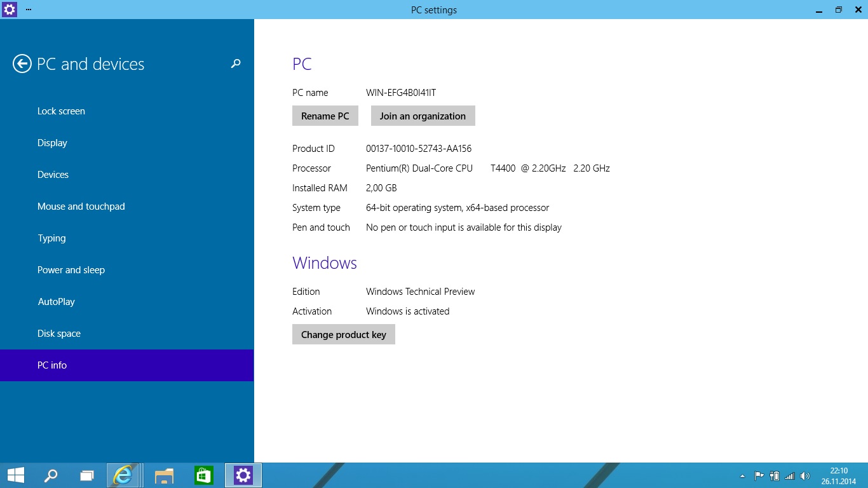Screen dimensions: 868x488
Task: Open File Explorer from the taskbar
Action: (164, 475)
